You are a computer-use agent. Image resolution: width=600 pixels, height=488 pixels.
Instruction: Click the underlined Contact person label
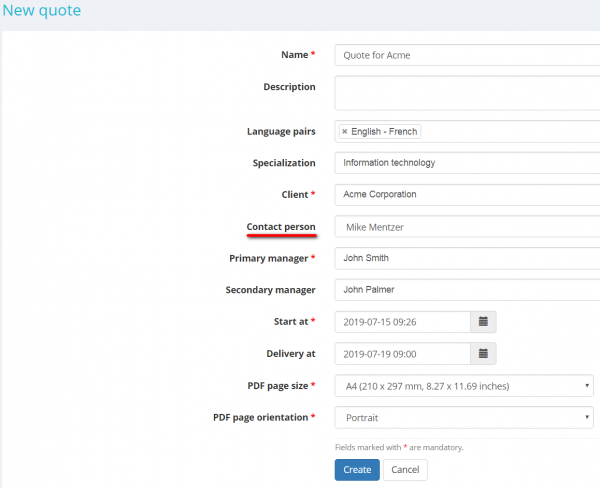[x=281, y=227]
